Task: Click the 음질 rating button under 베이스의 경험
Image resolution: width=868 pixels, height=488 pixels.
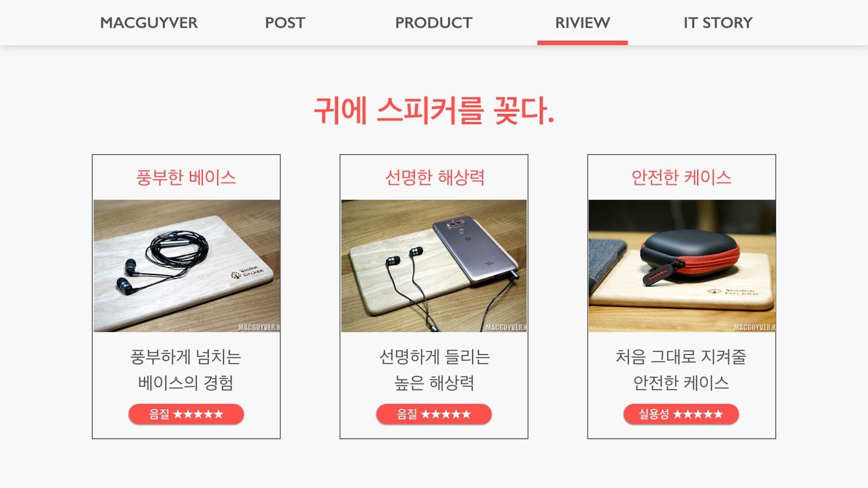Action: click(x=186, y=414)
